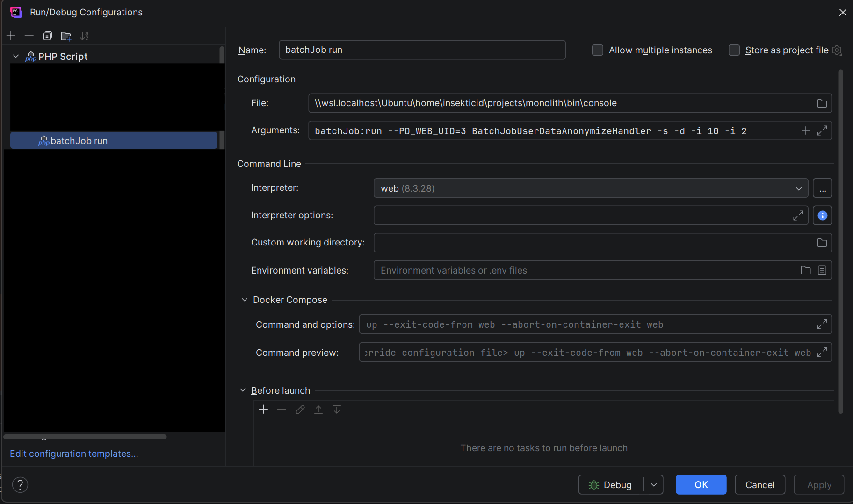The height and width of the screenshot is (504, 853).
Task: Expand the Arguments field editor
Action: coord(822,131)
